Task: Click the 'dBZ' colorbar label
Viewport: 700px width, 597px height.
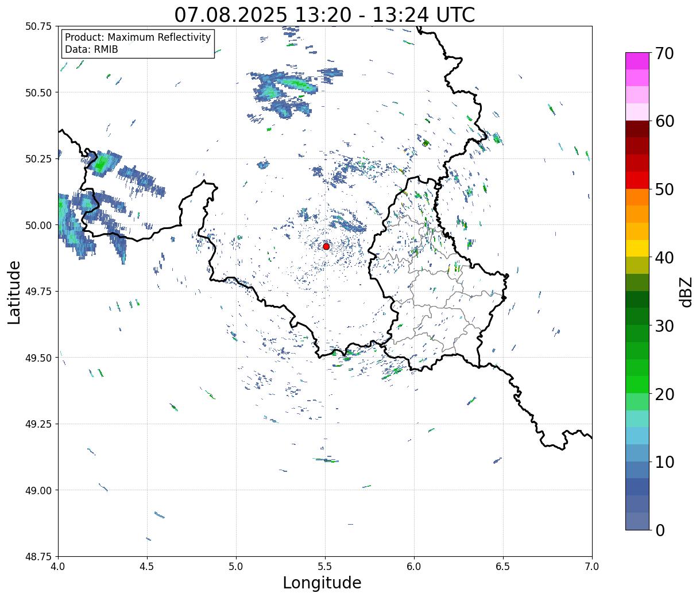Action: point(686,292)
